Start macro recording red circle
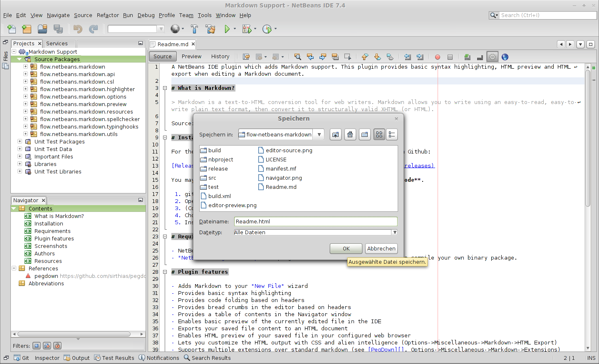This screenshot has height=364, width=599. [x=437, y=57]
